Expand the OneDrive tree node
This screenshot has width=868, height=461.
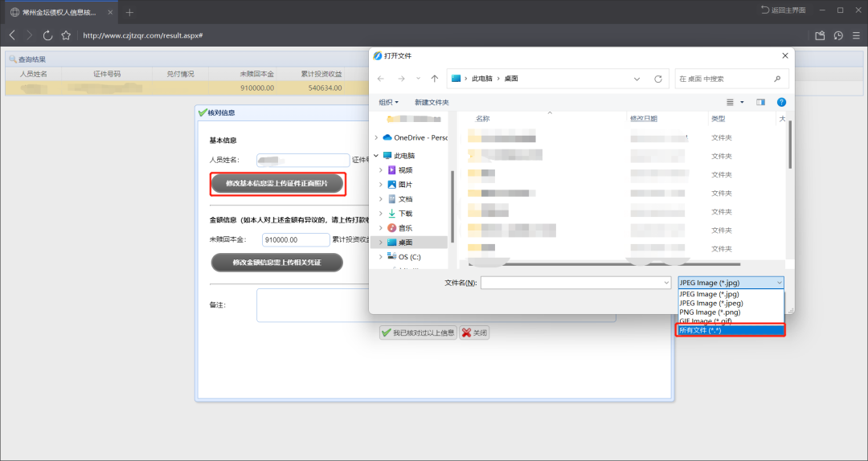376,137
